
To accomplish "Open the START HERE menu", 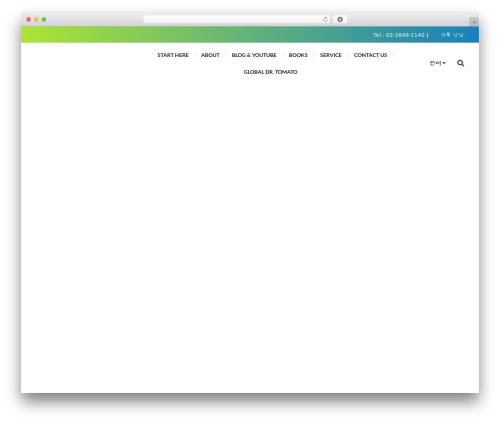I will pos(173,55).
